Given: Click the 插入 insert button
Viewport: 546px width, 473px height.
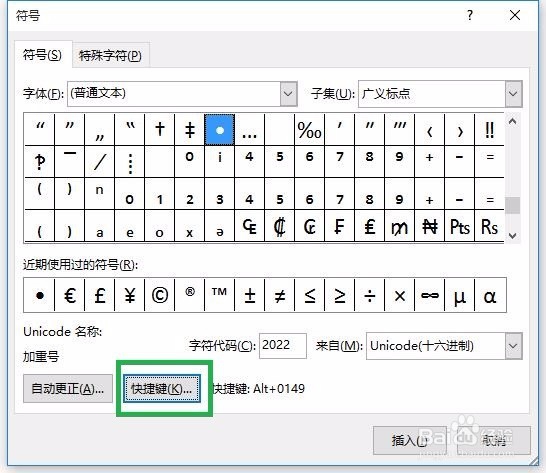Looking at the screenshot, I should click(x=410, y=440).
